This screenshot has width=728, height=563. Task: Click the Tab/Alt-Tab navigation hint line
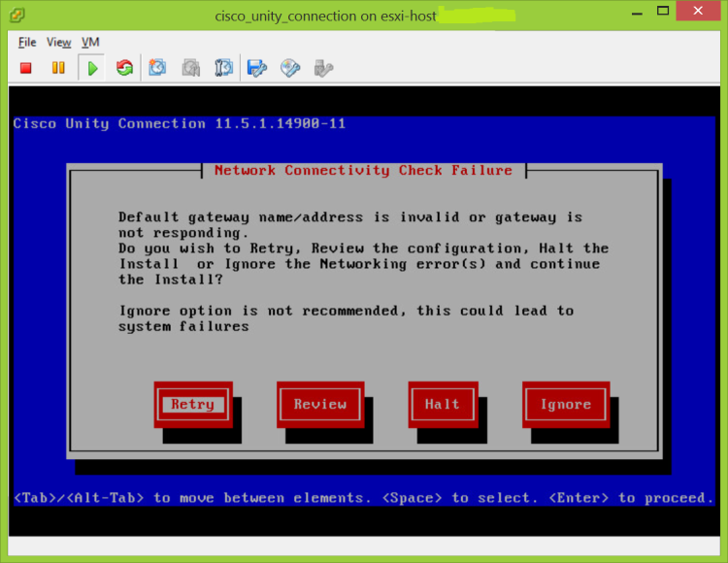364,498
